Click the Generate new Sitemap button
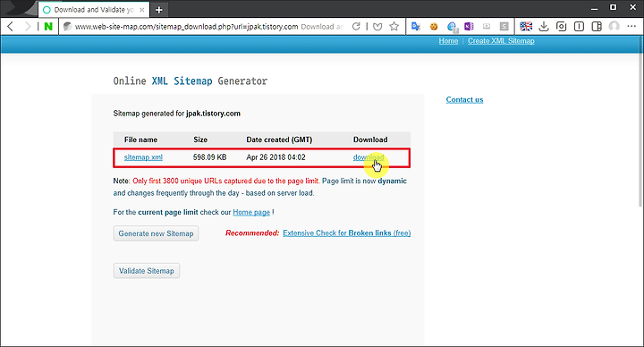The image size is (644, 347). click(156, 233)
